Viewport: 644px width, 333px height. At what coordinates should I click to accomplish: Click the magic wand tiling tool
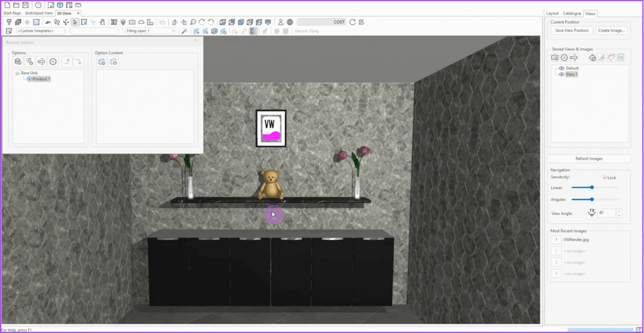pos(184,31)
